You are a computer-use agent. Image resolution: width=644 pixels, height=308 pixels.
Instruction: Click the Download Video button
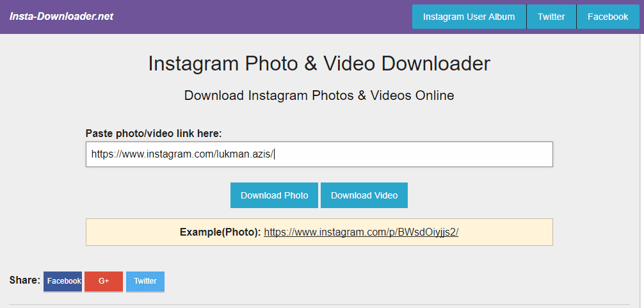point(364,195)
